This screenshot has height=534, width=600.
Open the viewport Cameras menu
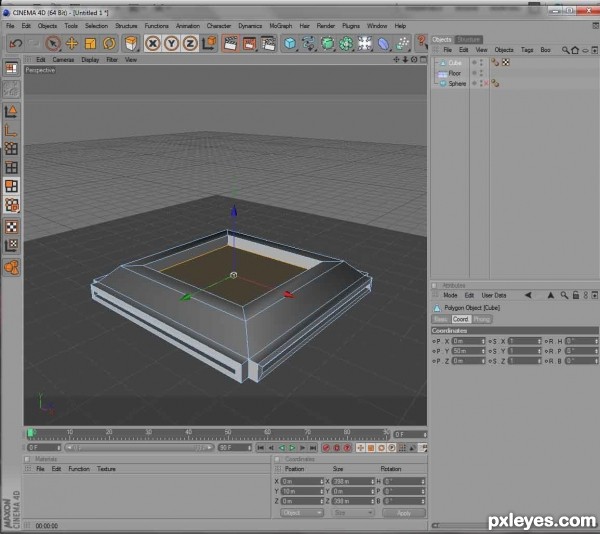pos(63,60)
